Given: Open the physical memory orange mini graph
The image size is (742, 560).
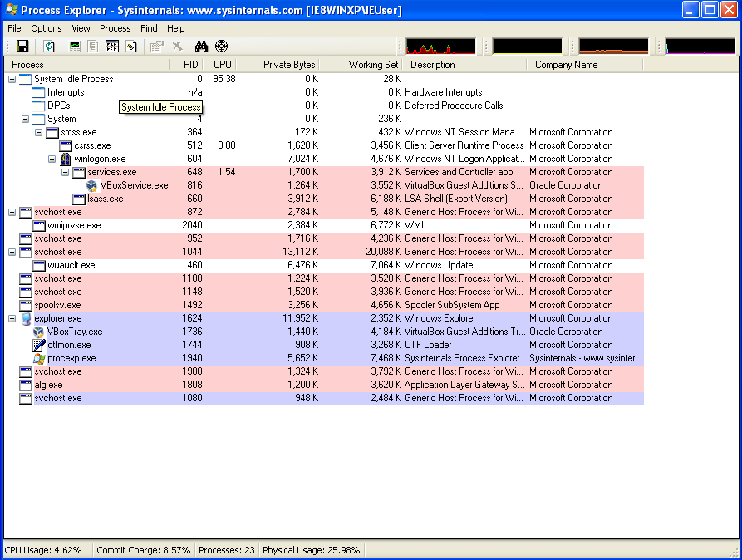Looking at the screenshot, I should (614, 47).
